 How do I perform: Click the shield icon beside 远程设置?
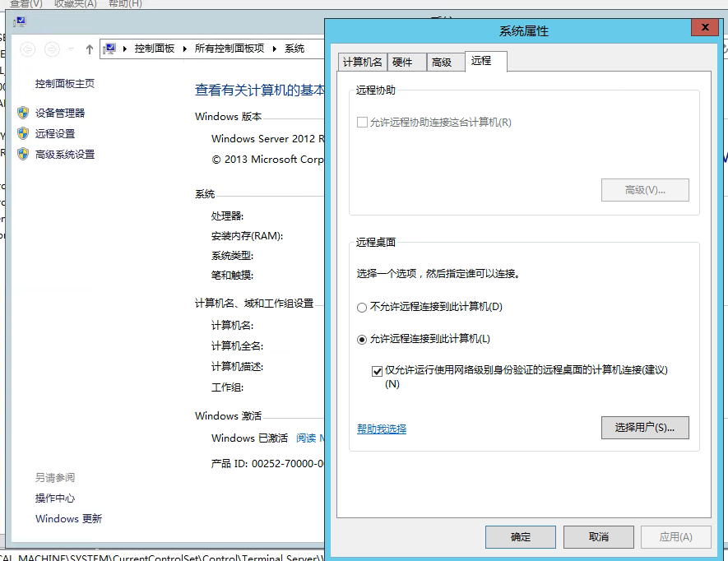click(x=23, y=134)
